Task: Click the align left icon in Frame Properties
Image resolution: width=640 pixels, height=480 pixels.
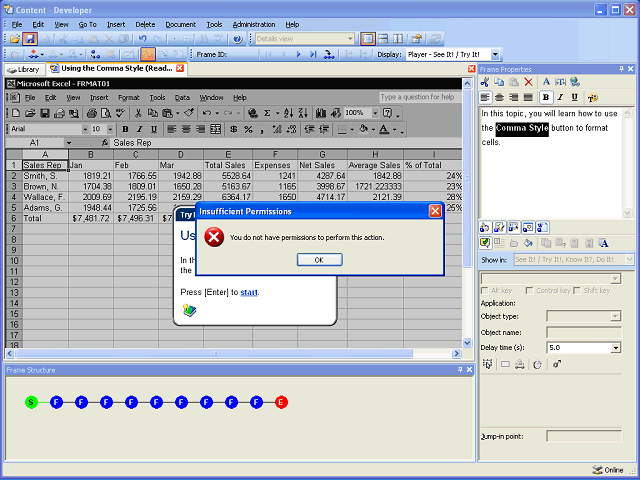Action: click(485, 97)
